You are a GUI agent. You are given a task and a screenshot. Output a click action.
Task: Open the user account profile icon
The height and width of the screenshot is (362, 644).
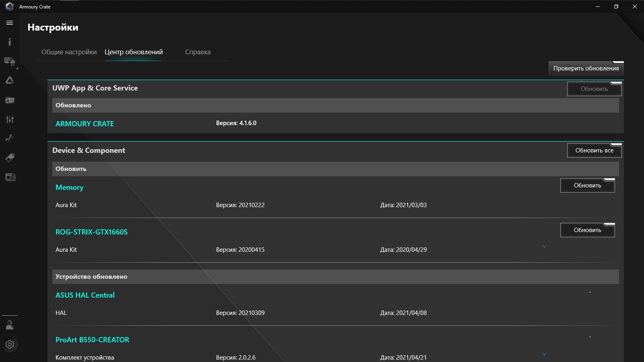(10, 325)
